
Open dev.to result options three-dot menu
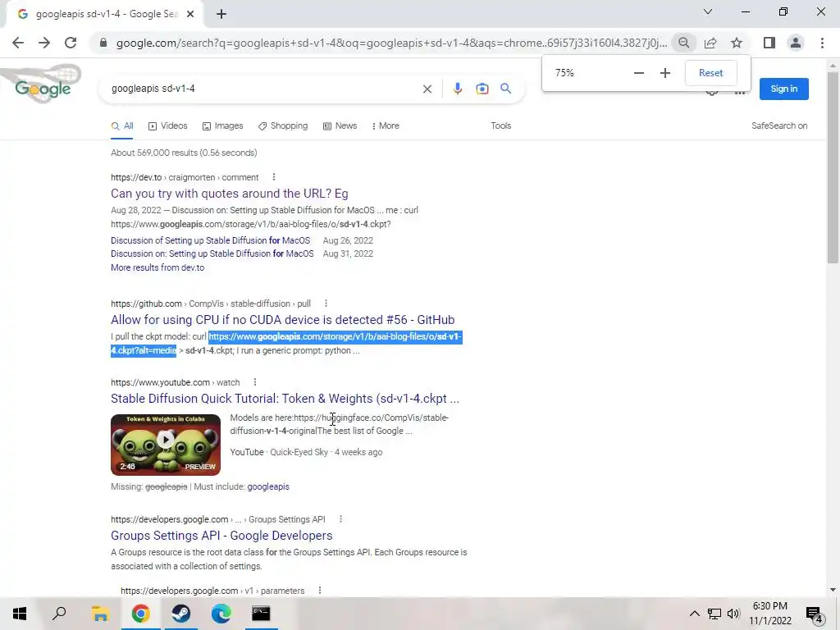274,177
